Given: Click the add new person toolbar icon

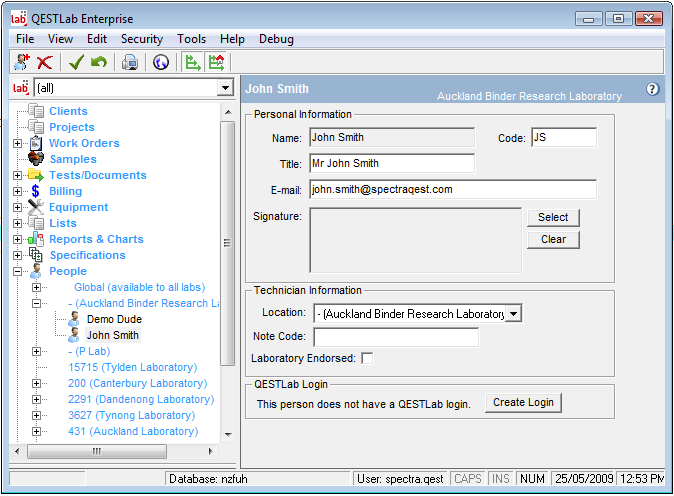Looking at the screenshot, I should [22, 62].
